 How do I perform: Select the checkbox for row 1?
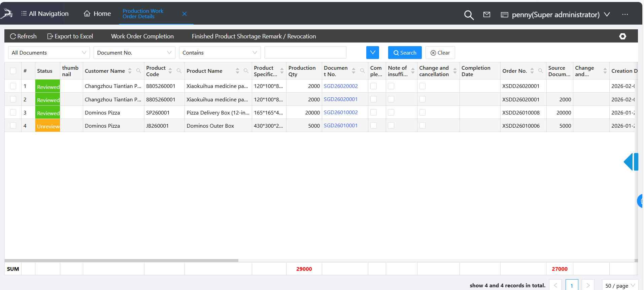[13, 86]
